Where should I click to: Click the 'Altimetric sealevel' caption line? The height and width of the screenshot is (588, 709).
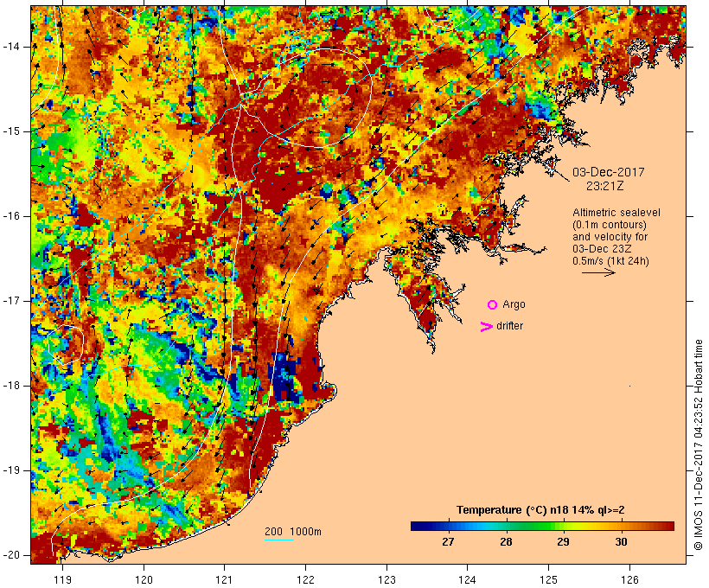coord(616,213)
